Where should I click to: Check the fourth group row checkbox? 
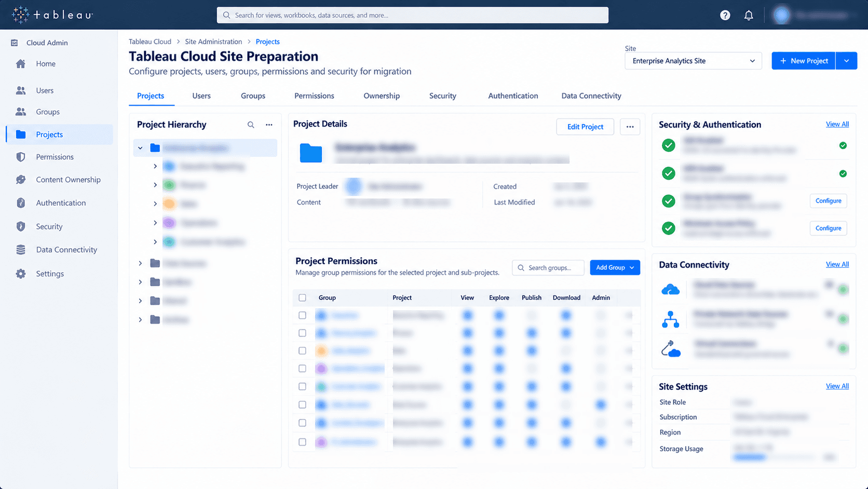tap(302, 368)
